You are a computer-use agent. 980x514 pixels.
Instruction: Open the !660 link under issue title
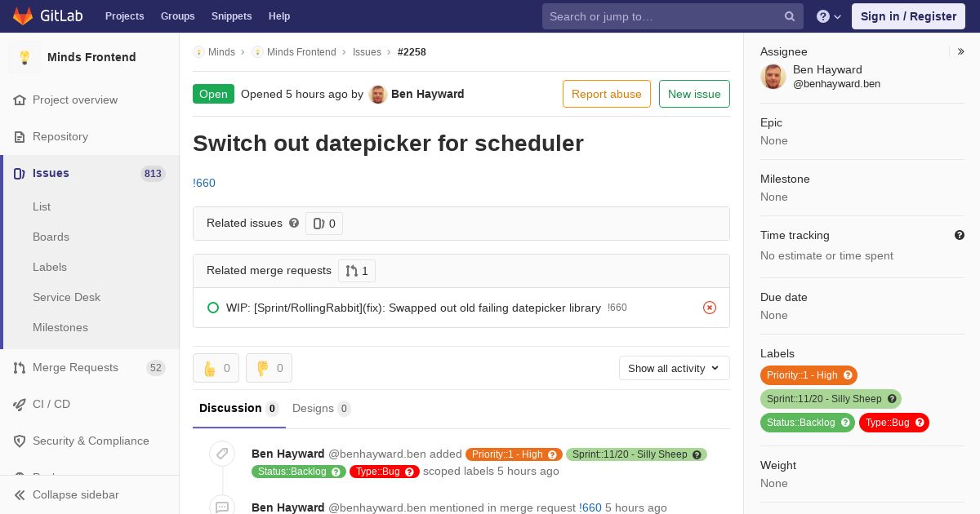tap(204, 184)
